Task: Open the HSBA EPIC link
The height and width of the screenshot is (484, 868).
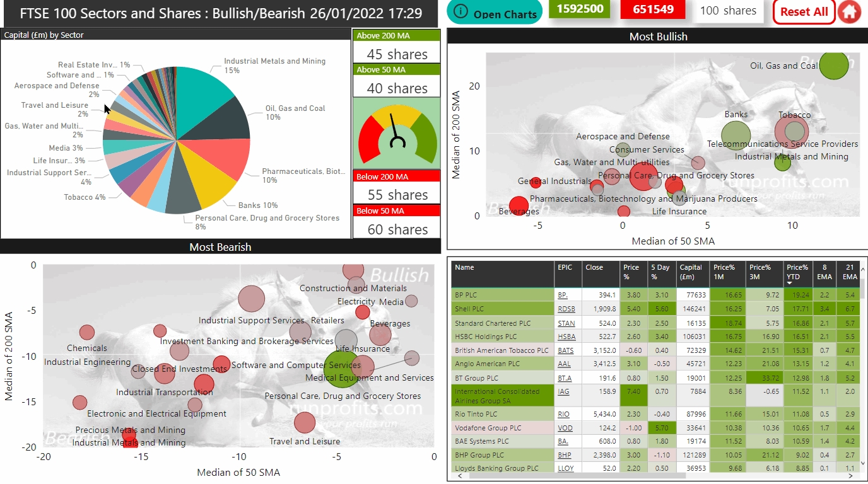Action: click(x=566, y=337)
